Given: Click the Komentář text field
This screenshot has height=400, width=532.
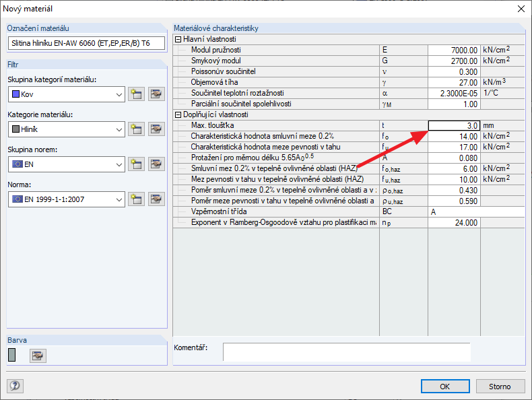Looking at the screenshot, I should pyautogui.click(x=346, y=352).
